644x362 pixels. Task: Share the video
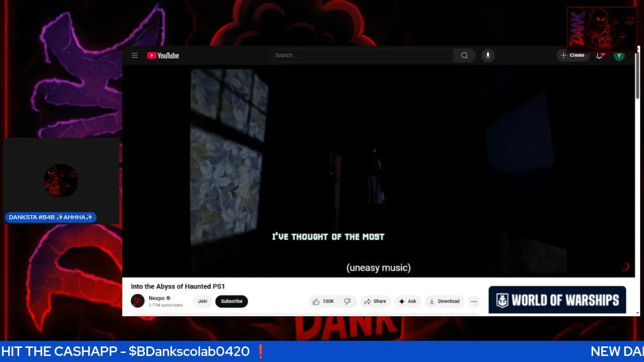(375, 301)
